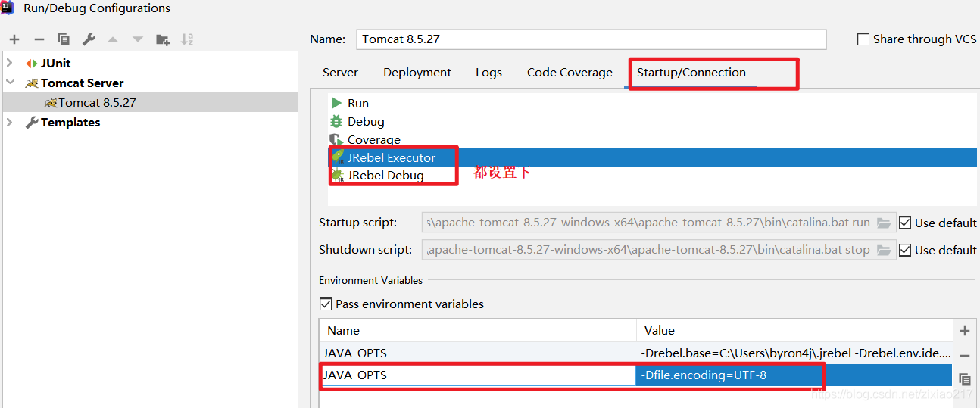980x408 pixels.
Task: Switch to the Deployment tab
Action: [x=417, y=73]
